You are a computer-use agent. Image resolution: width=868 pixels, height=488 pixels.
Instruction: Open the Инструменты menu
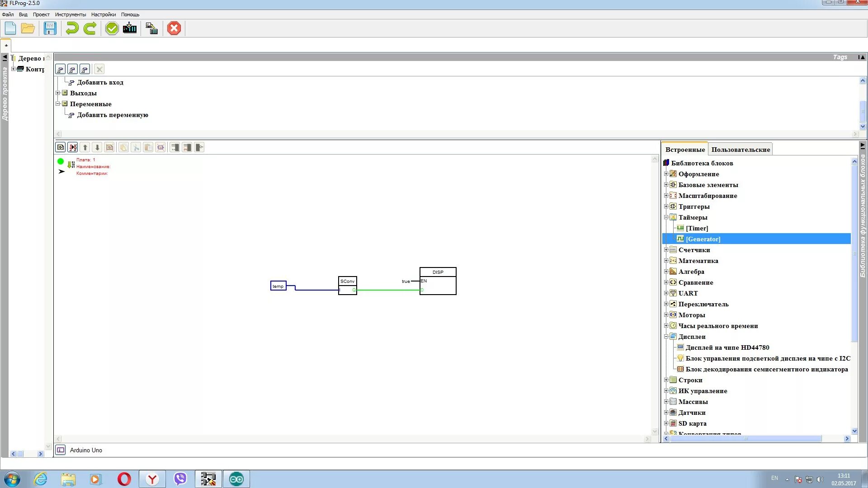point(71,14)
